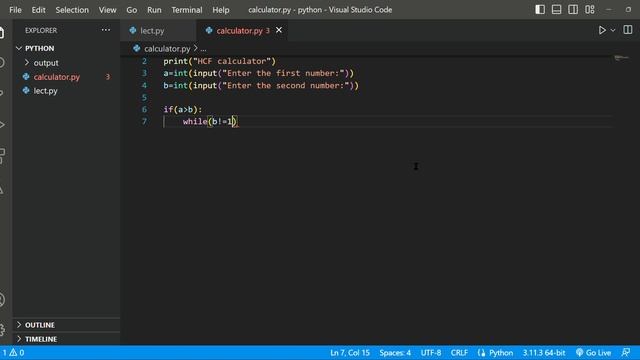
Task: Open the Terminal menu
Action: click(187, 10)
